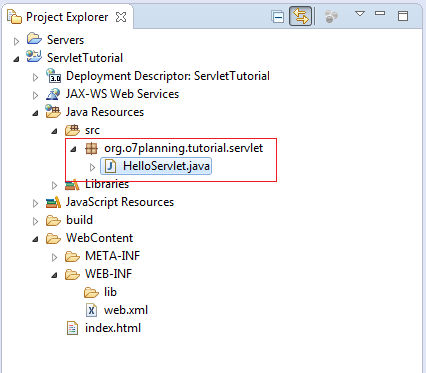This screenshot has height=373, width=426.
Task: Click the web.xml file icon
Action: 91,310
